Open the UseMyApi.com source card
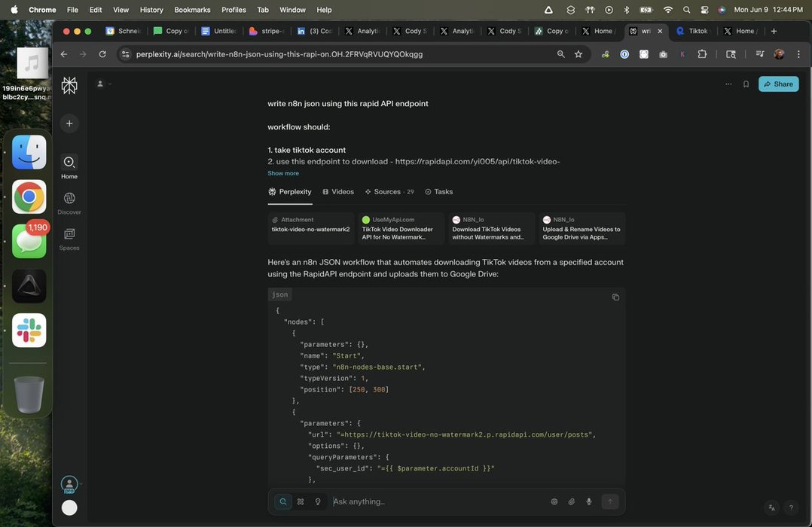The width and height of the screenshot is (812, 527). tap(401, 228)
